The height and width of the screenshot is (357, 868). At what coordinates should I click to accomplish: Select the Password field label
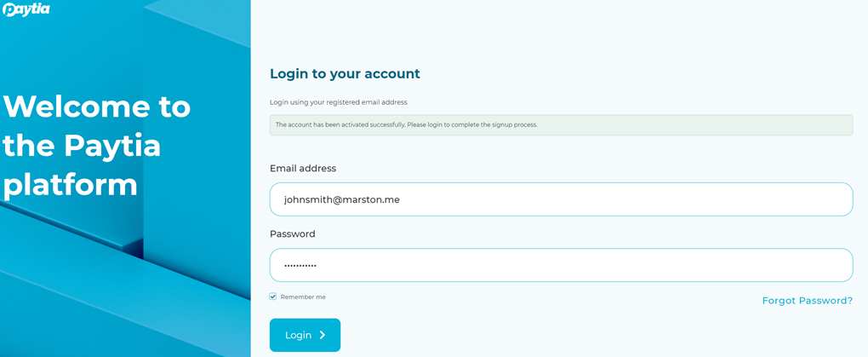click(x=292, y=234)
